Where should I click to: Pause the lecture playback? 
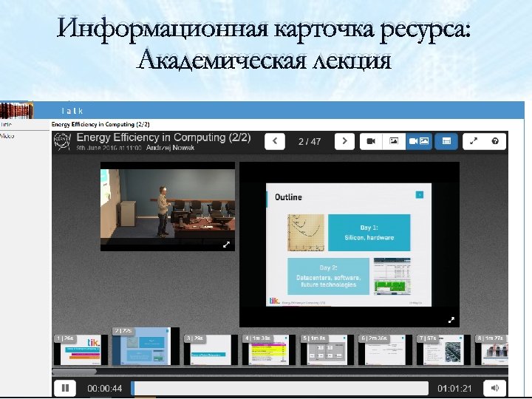pos(65,388)
